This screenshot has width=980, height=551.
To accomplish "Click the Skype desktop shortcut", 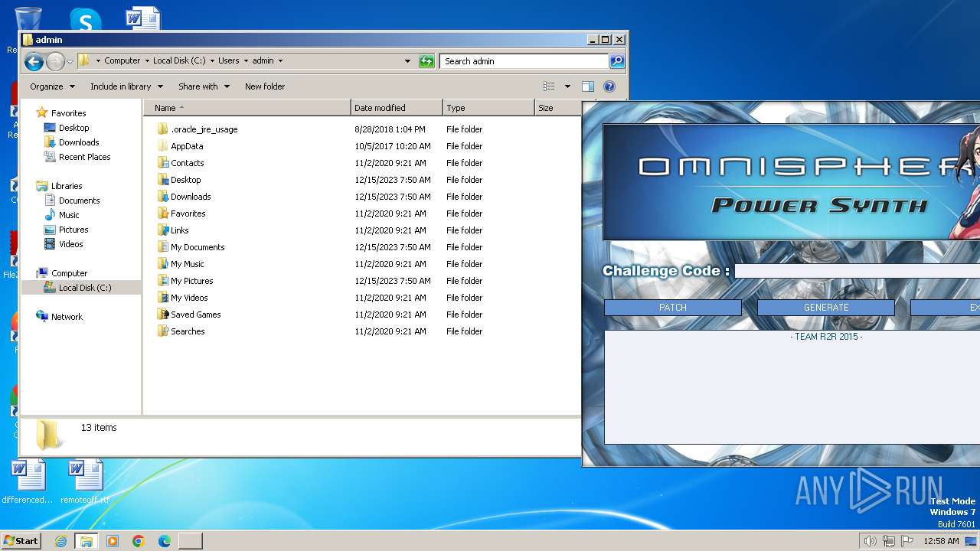I will pyautogui.click(x=85, y=21).
